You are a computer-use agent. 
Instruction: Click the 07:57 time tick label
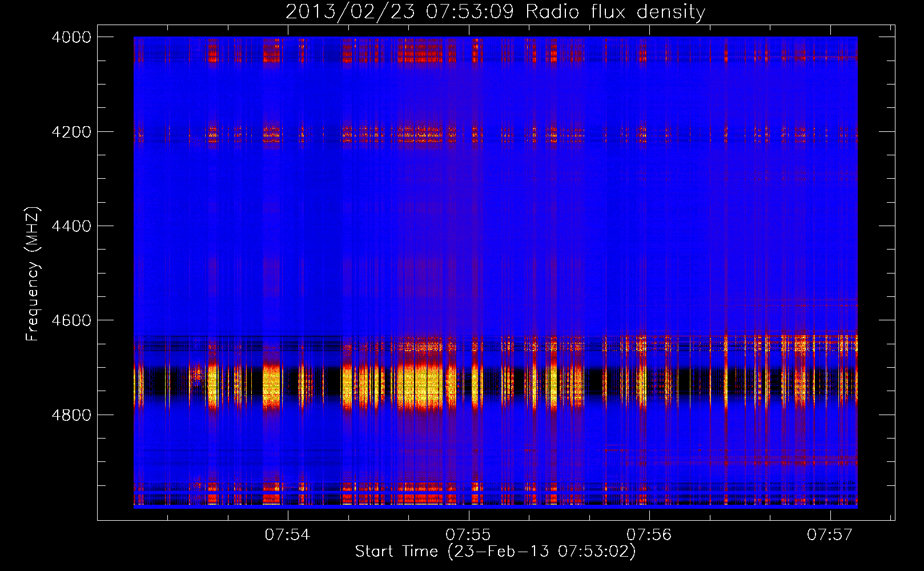click(x=830, y=535)
